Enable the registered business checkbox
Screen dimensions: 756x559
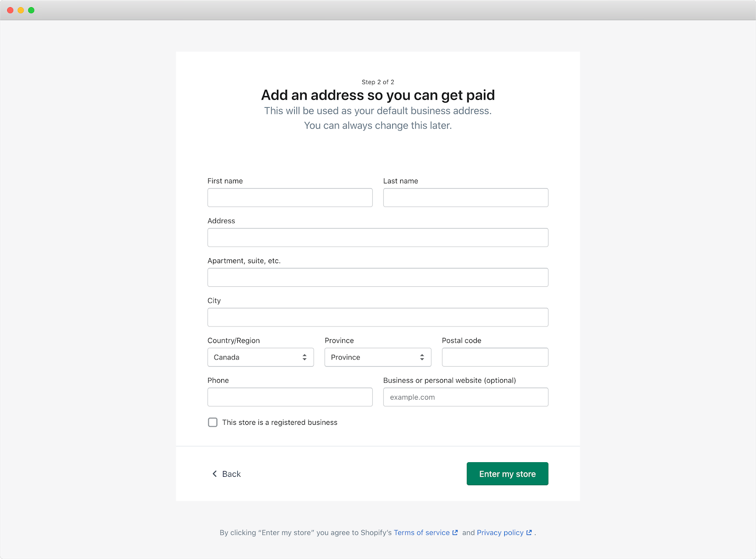[x=213, y=422]
